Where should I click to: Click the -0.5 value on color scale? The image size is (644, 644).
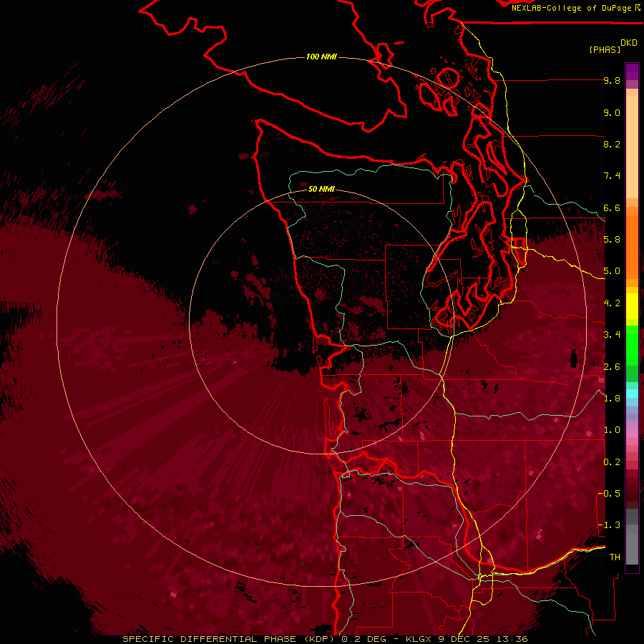609,494
